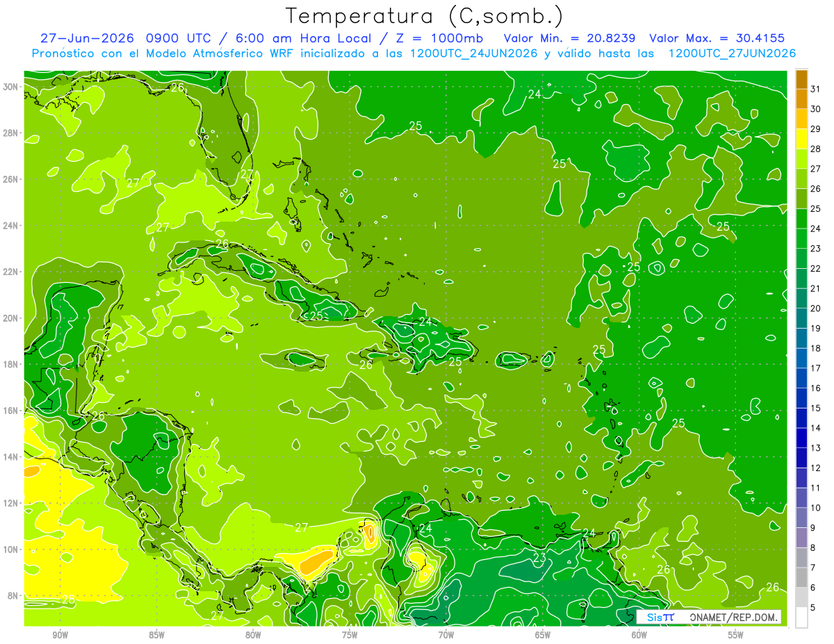
Task: Select the 'Z = 1000mb' level text
Action: pos(438,38)
